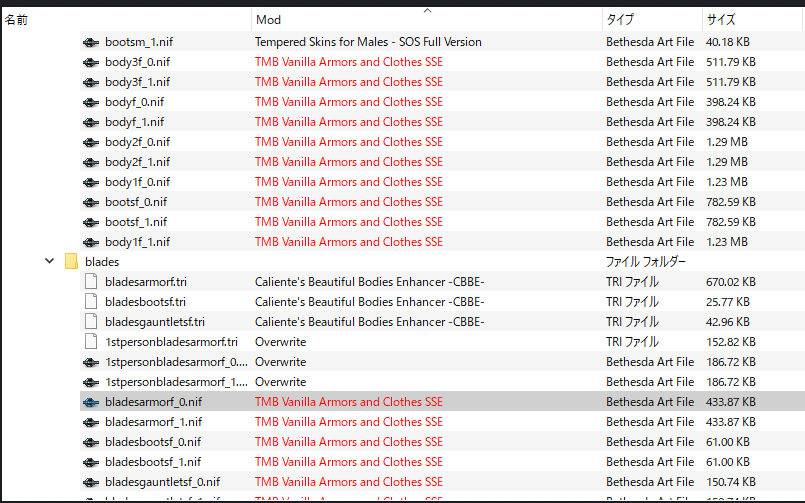Click the bladesarmorf_1.nif file icon
This screenshot has width=805, height=503.
pos(91,422)
